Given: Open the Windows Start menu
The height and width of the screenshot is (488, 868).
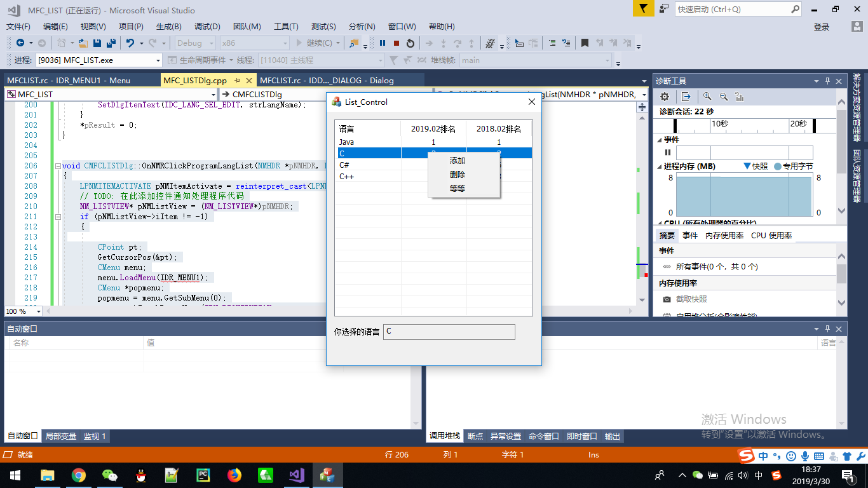Looking at the screenshot, I should coord(15,475).
